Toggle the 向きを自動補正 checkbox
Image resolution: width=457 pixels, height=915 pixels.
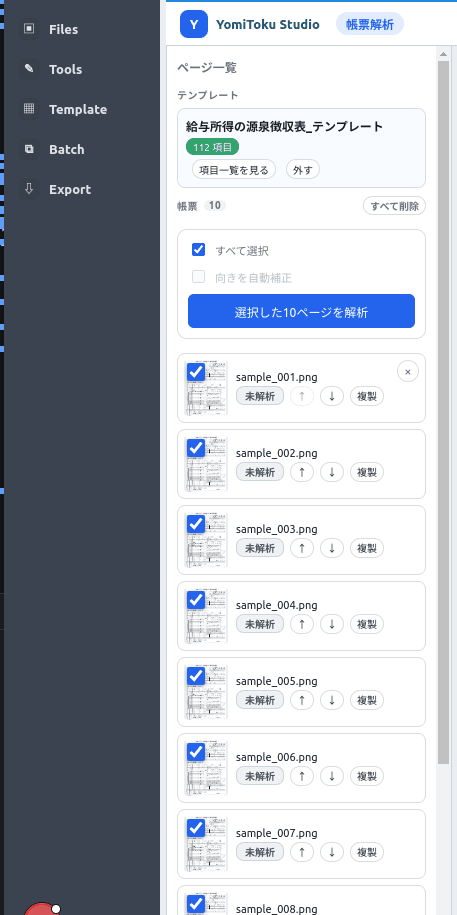coord(198,277)
